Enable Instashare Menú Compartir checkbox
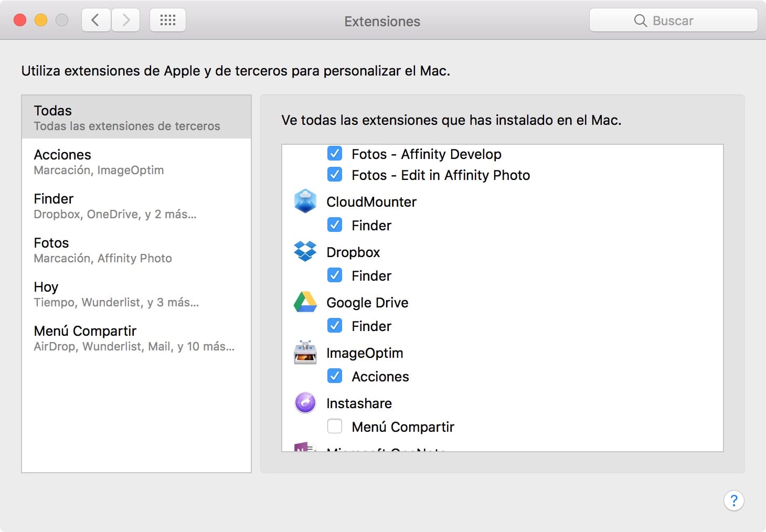766x532 pixels. [335, 426]
